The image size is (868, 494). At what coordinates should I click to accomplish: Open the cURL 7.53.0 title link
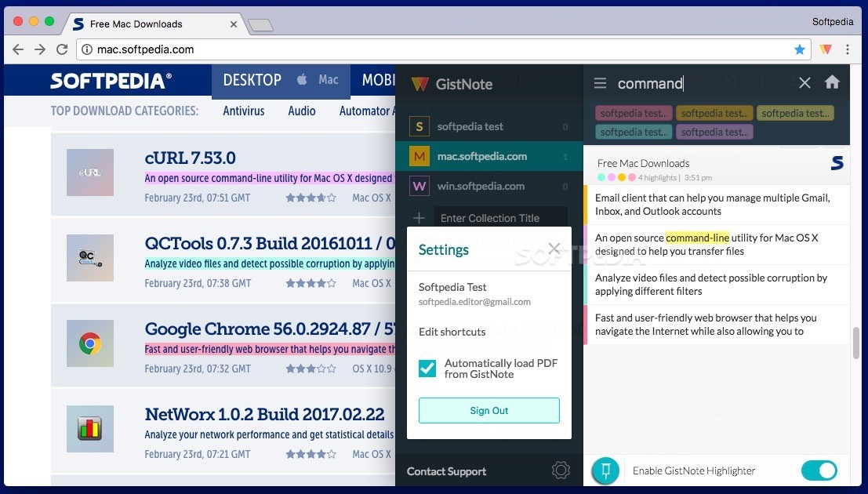click(x=190, y=158)
